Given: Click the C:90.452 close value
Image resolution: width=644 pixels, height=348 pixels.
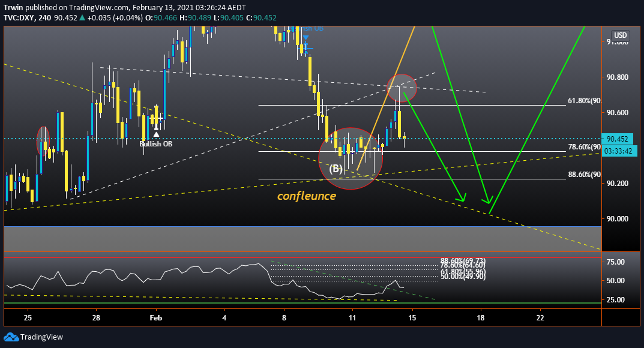Looking at the screenshot, I should 261,17.
